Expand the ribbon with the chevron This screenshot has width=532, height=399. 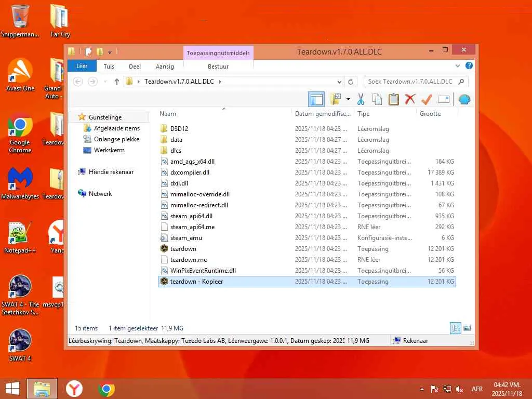(458, 66)
